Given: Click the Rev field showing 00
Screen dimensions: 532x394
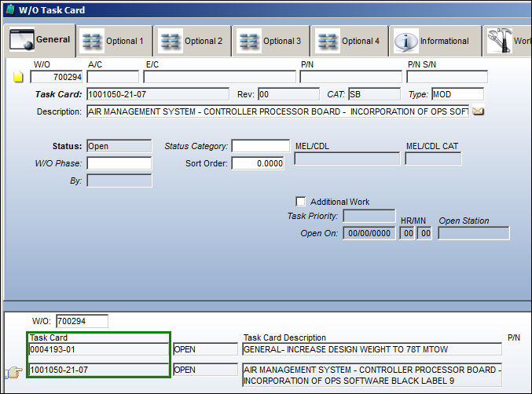Looking at the screenshot, I should click(288, 94).
